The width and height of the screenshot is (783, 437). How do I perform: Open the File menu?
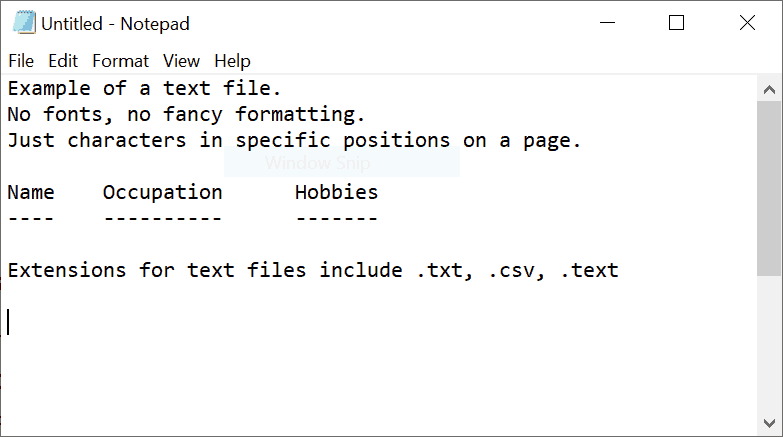[21, 61]
